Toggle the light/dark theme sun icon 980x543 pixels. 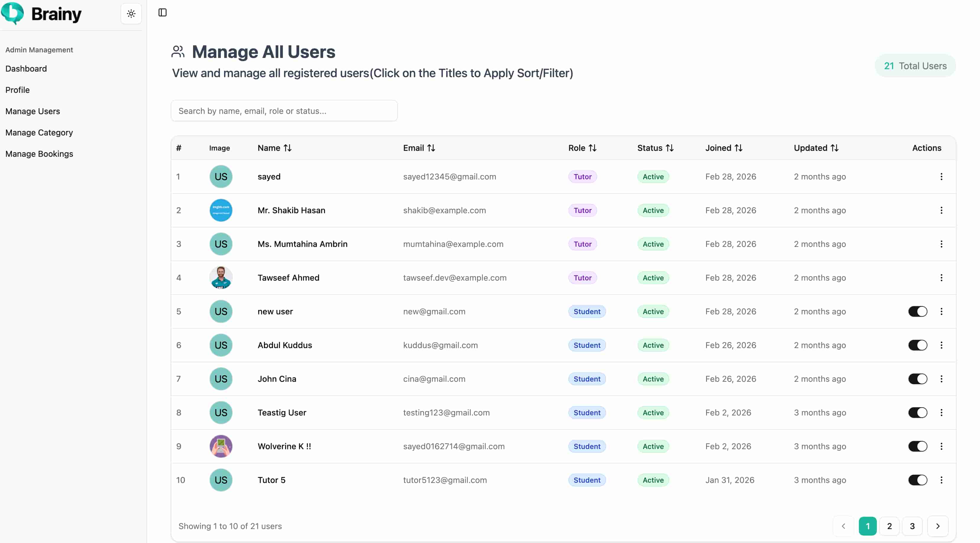[x=131, y=14]
